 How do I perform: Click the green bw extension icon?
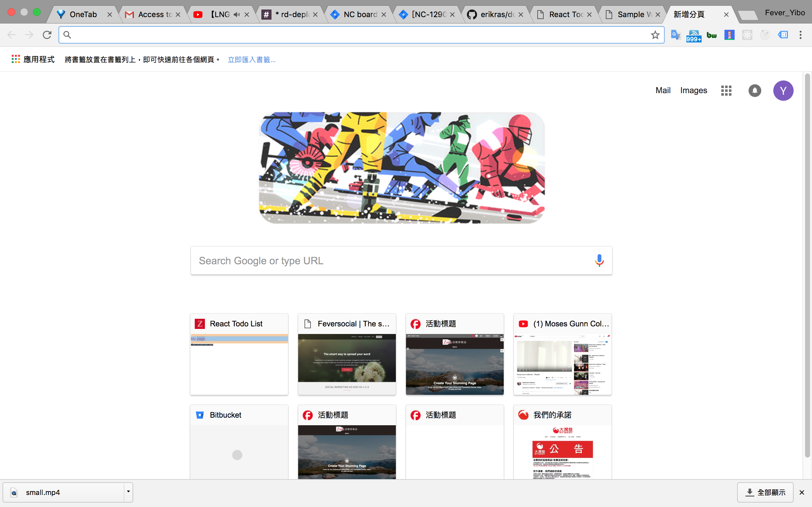[x=711, y=35]
